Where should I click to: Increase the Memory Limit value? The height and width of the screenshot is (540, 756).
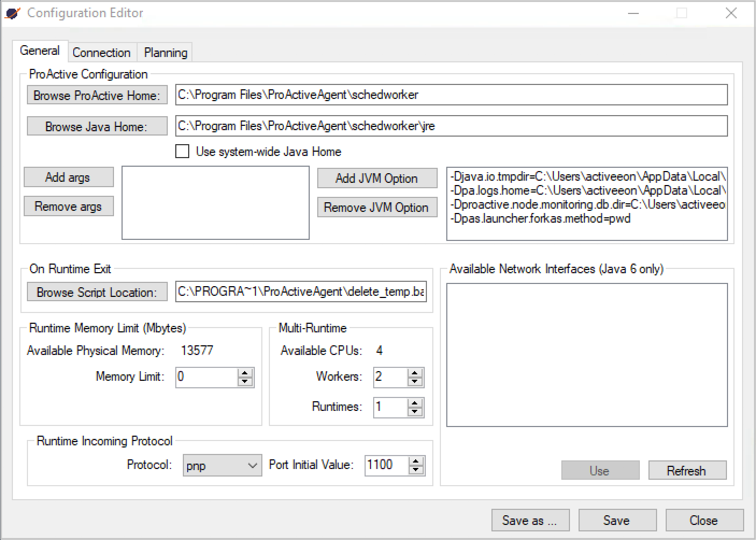[245, 373]
